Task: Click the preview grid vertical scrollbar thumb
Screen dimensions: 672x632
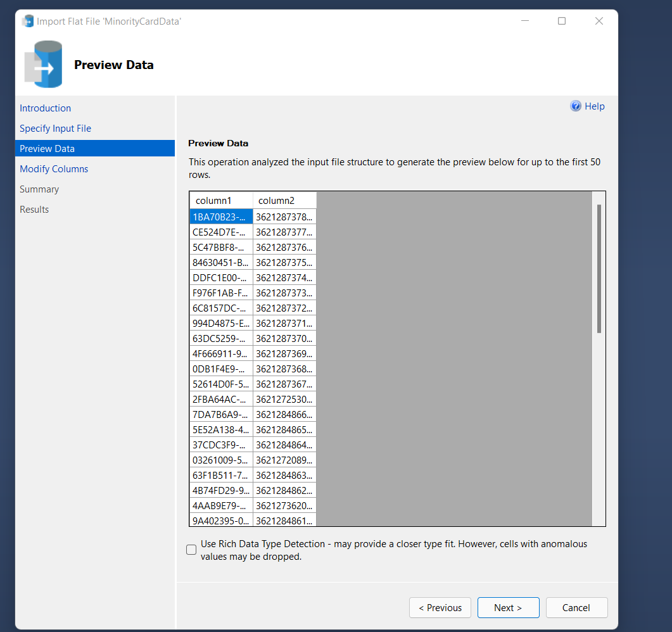Action: [599, 269]
